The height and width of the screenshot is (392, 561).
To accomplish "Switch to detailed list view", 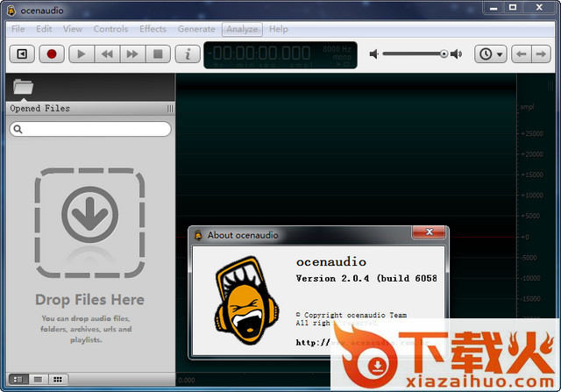I will (18, 380).
